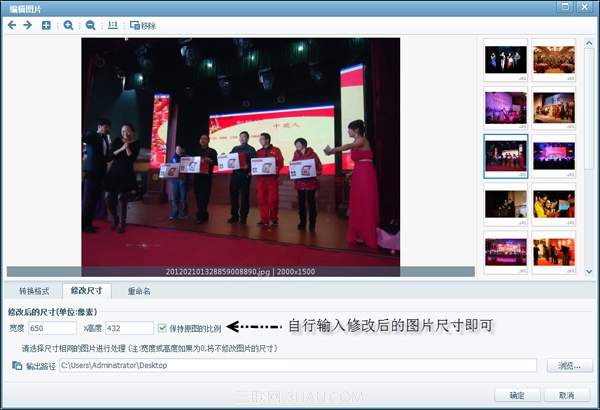Screen dimensions: 600x410
Task: Click the output path field C:\Users\Administrator\Desktop
Action: [298, 366]
